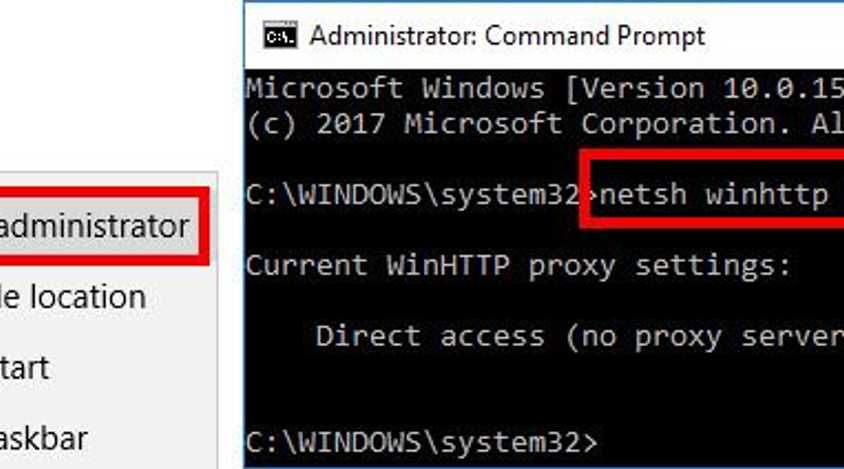The width and height of the screenshot is (844, 469).
Task: Click the first C:\WINDOWS\system32 prompt path
Action: (412, 194)
